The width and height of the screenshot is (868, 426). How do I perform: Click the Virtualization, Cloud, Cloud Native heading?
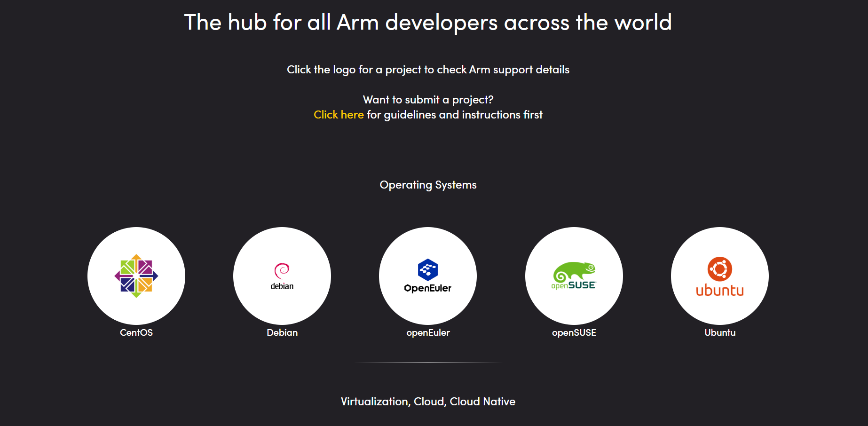coord(428,402)
